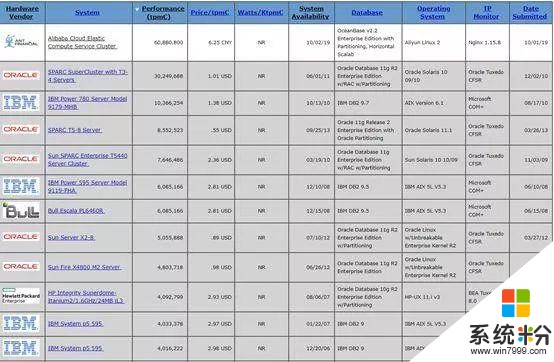The height and width of the screenshot is (362, 554).
Task: Open the HP Integrity Superdome Itanium2 link
Action: (x=86, y=297)
